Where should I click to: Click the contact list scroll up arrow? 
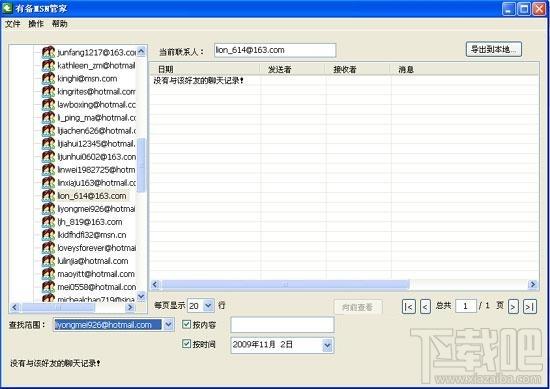(141, 52)
